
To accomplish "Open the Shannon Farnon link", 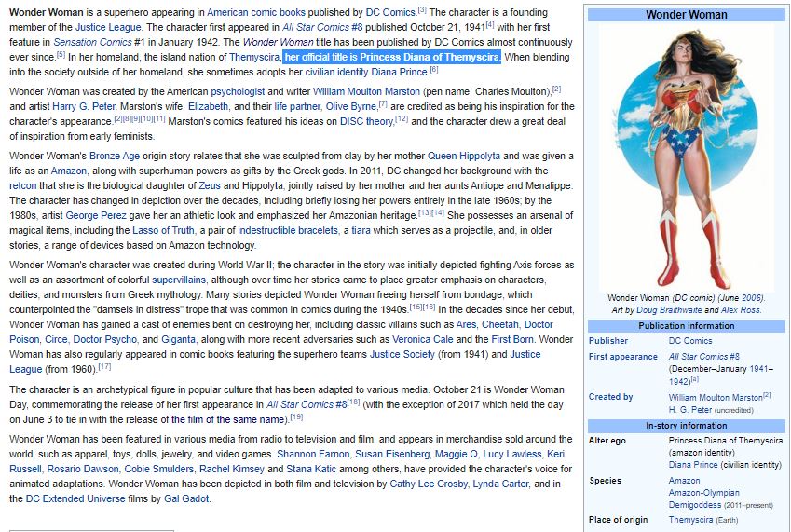I will (x=313, y=455).
